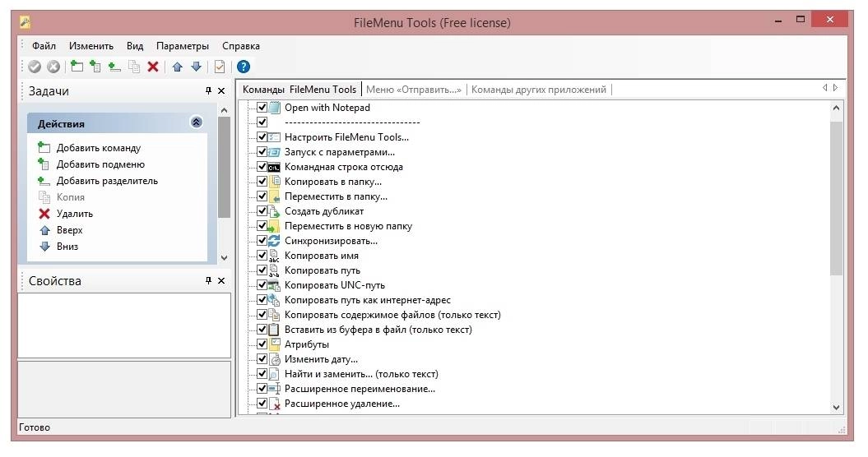Screen dimensions: 868x457
Task: Click tab strip left scroll arrow
Action: (x=825, y=88)
